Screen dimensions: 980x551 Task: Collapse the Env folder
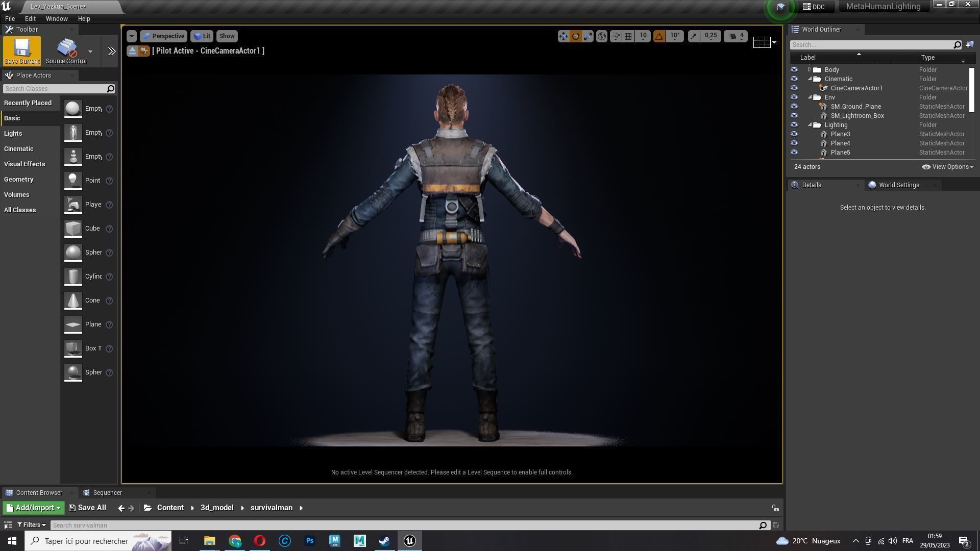coord(810,97)
